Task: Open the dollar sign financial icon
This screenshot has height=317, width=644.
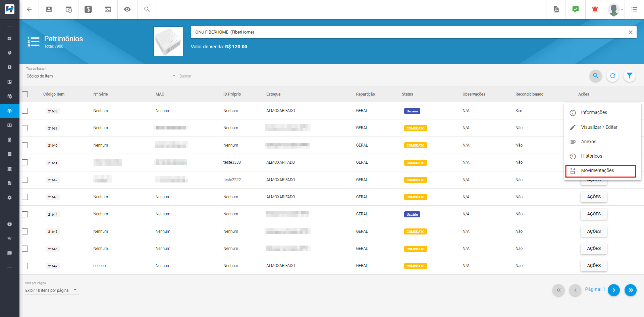Action: click(x=88, y=9)
